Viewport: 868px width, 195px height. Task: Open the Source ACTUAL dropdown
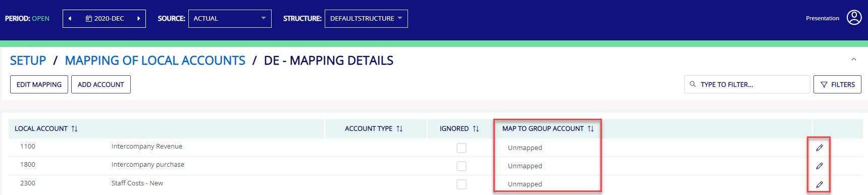[x=230, y=19]
